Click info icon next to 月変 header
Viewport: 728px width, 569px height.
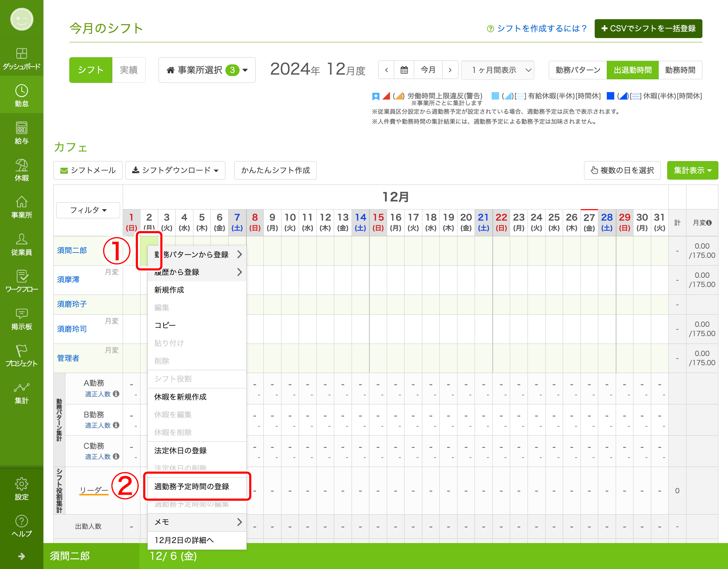tap(709, 223)
